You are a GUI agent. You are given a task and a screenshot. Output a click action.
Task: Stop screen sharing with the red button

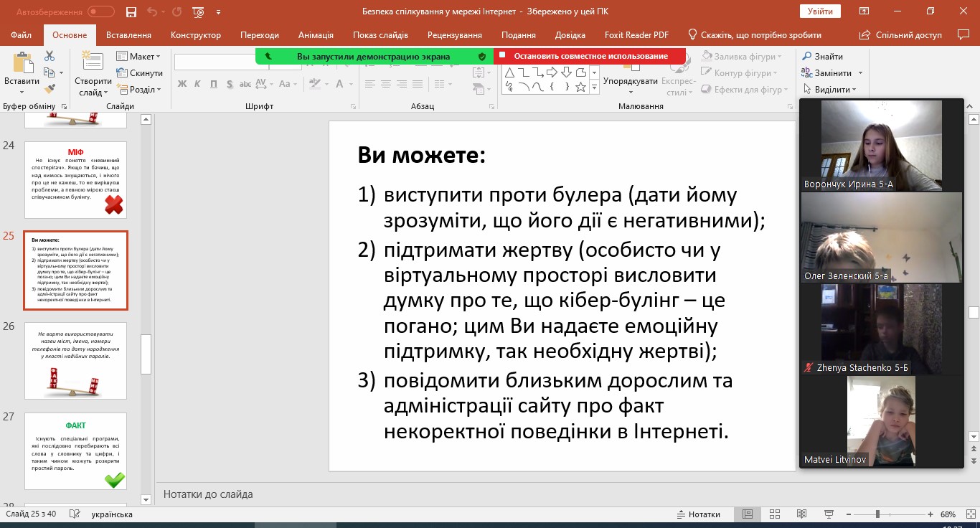click(590, 56)
